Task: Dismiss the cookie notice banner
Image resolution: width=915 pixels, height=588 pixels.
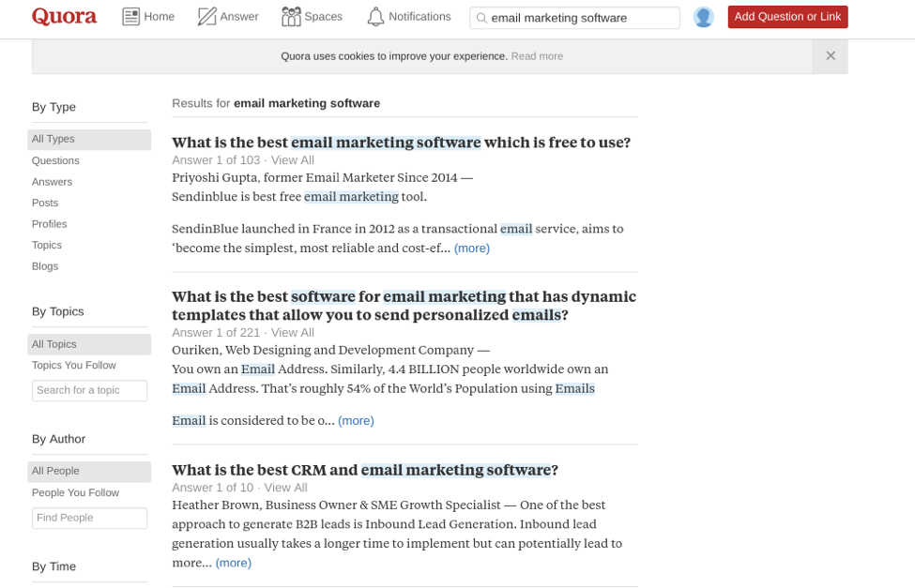Action: [x=831, y=56]
